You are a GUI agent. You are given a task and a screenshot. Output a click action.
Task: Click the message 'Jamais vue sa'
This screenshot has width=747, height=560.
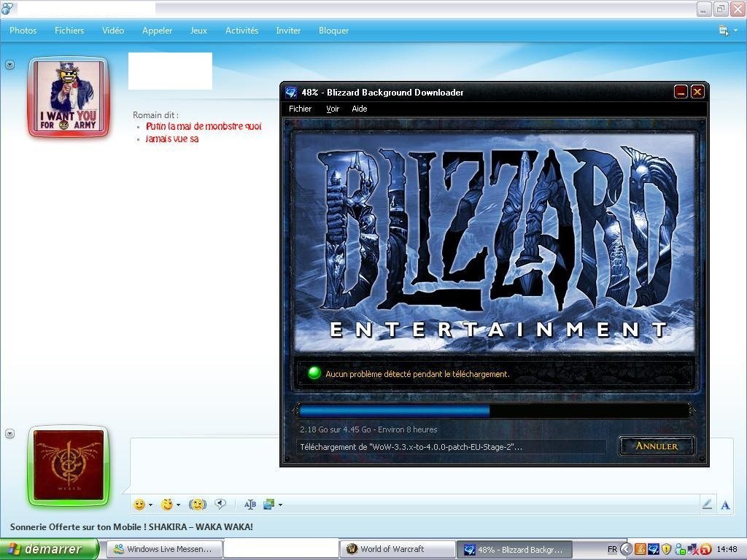pos(172,139)
